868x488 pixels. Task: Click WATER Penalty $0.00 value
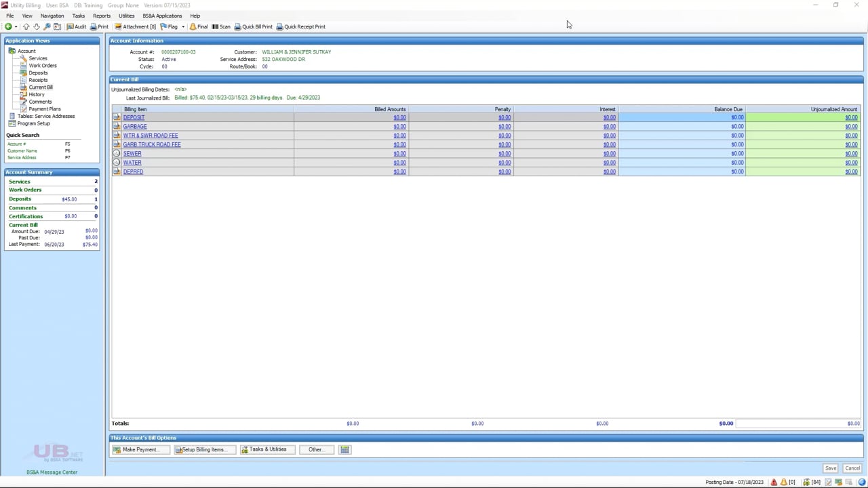(x=505, y=163)
